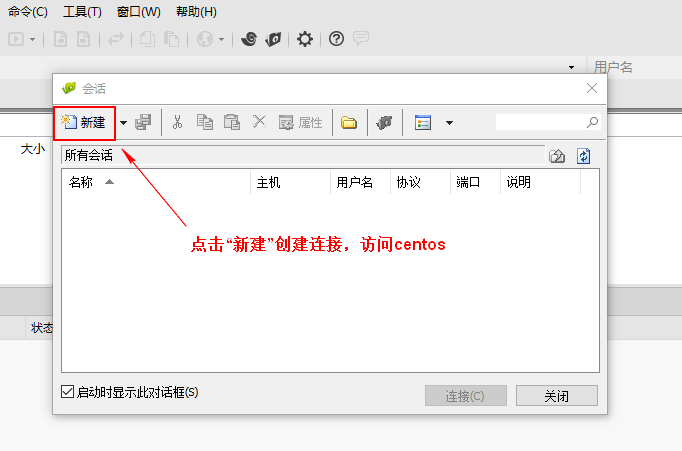Click the save session icon in dialog toolbar

click(x=143, y=123)
